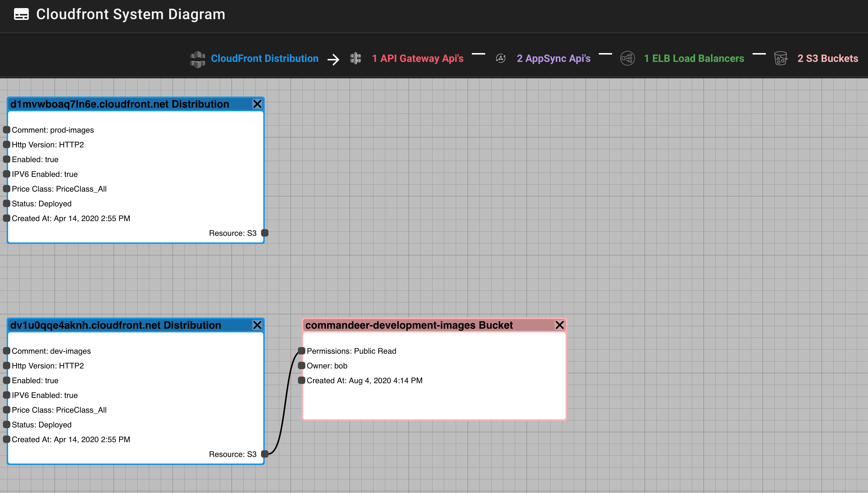Select d1mvwboaq7ln6e.cloudfront.net Distribution title bar

[x=136, y=104]
